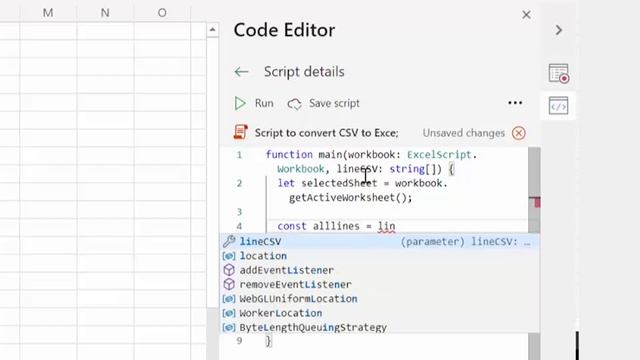Click the script file icon beside the script name
The height and width of the screenshot is (360, 640).
tap(240, 132)
